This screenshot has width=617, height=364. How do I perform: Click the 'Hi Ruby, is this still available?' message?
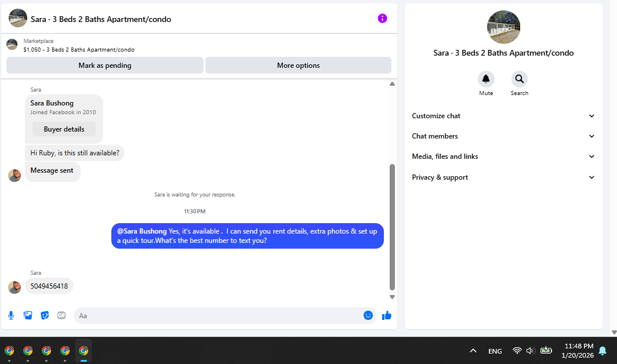[75, 153]
